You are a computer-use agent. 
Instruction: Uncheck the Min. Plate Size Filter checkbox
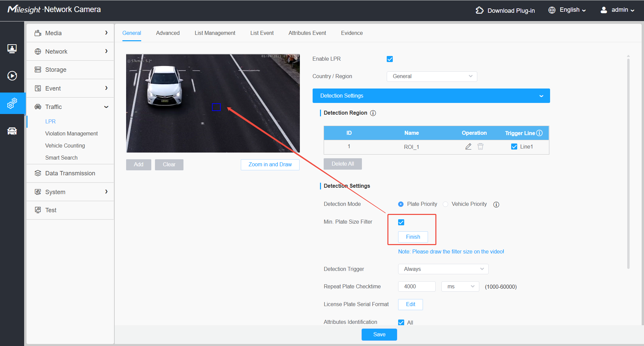401,222
